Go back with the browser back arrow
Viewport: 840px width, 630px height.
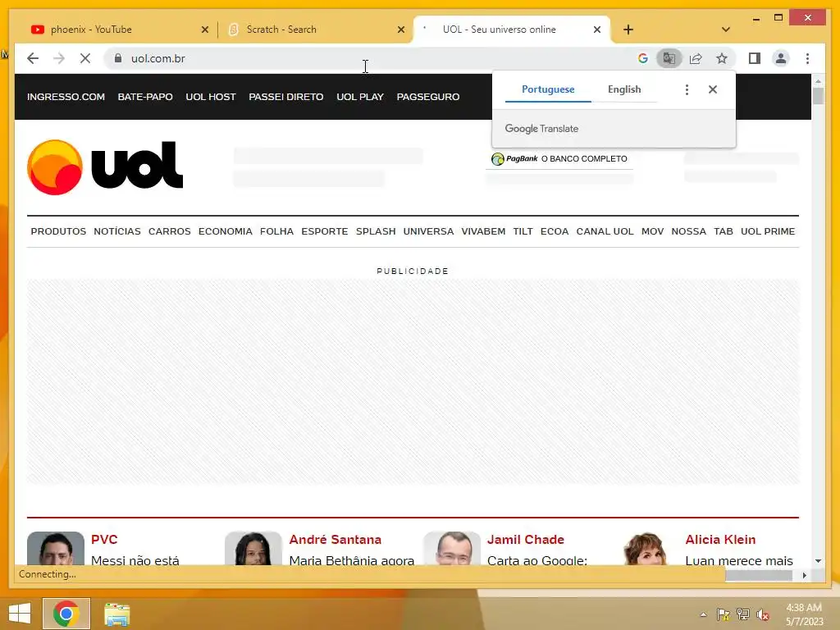coord(33,58)
